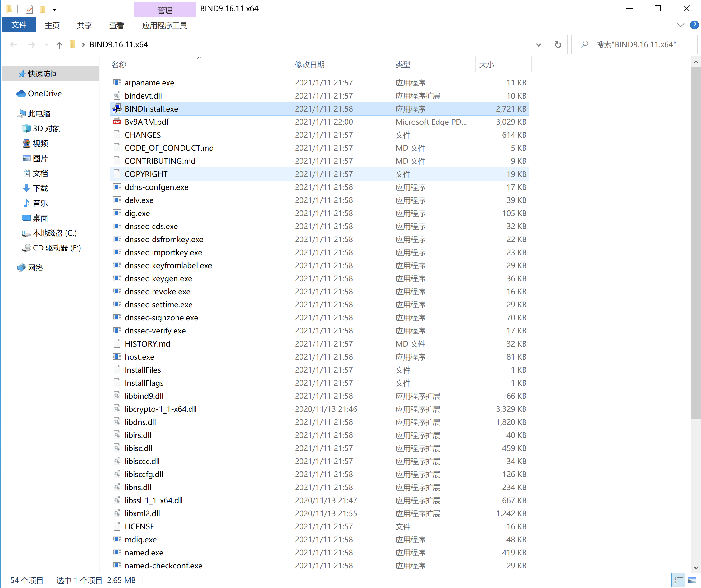Open This PC (此电脑) in sidebar
701x588 pixels.
pos(34,113)
